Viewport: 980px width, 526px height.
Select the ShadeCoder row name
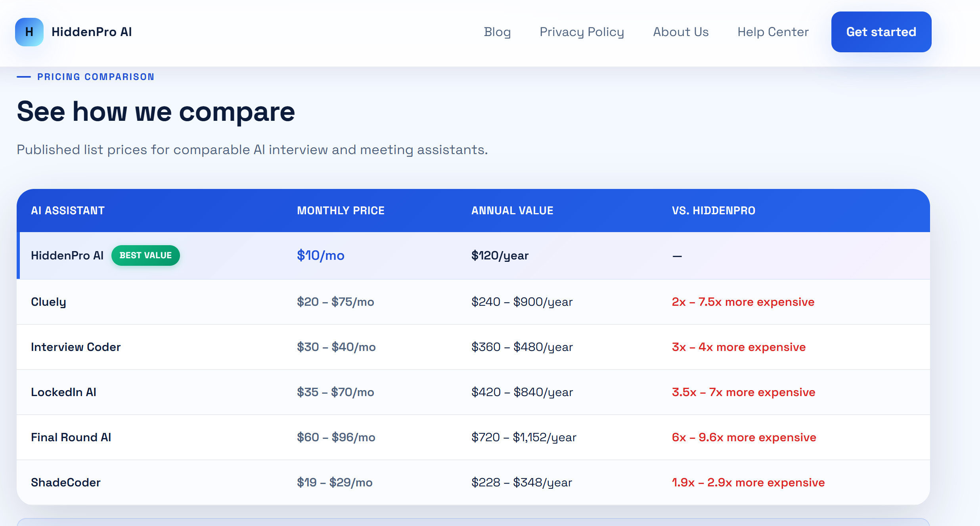[x=66, y=482]
